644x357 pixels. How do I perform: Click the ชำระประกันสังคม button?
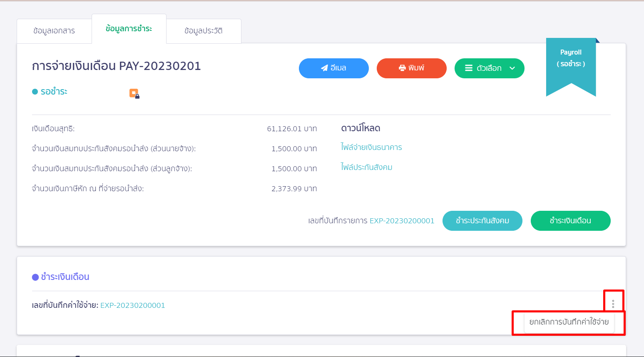[x=482, y=221]
